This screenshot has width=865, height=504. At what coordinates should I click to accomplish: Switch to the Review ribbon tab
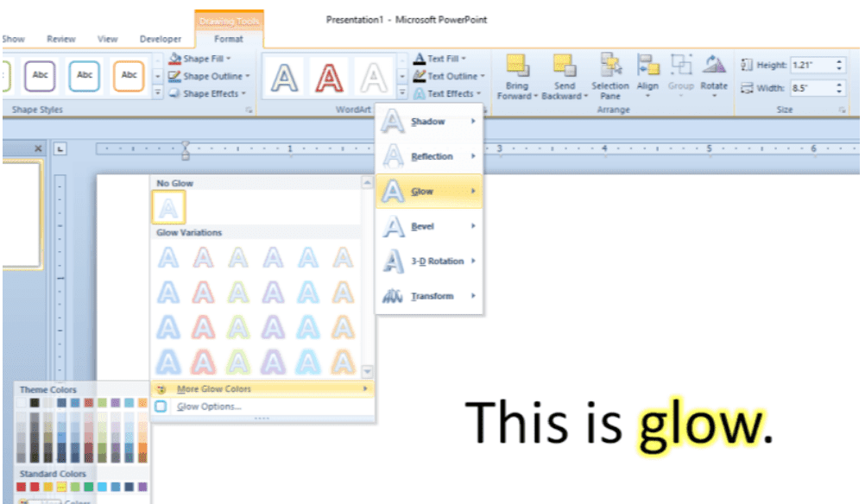[x=60, y=38]
